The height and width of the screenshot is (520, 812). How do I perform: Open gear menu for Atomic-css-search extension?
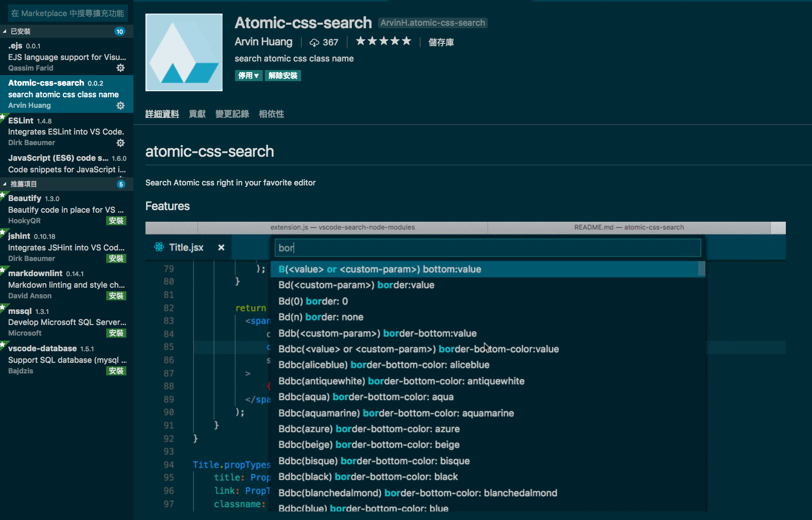pos(121,105)
